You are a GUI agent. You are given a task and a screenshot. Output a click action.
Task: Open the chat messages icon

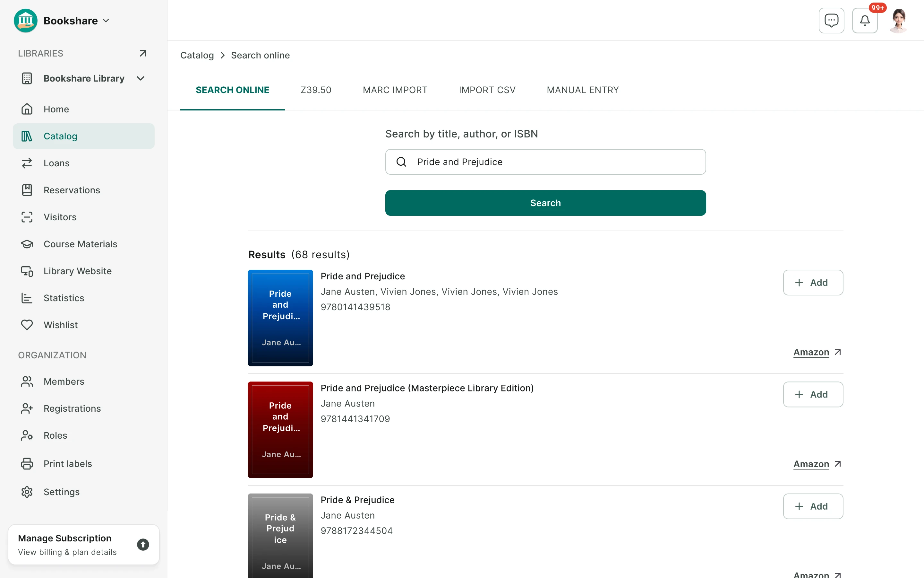pyautogui.click(x=831, y=20)
